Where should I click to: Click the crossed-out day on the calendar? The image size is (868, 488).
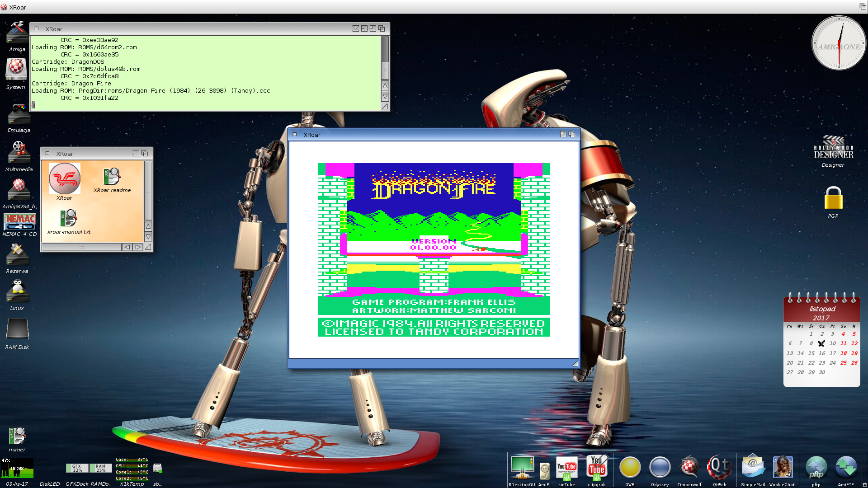click(821, 343)
